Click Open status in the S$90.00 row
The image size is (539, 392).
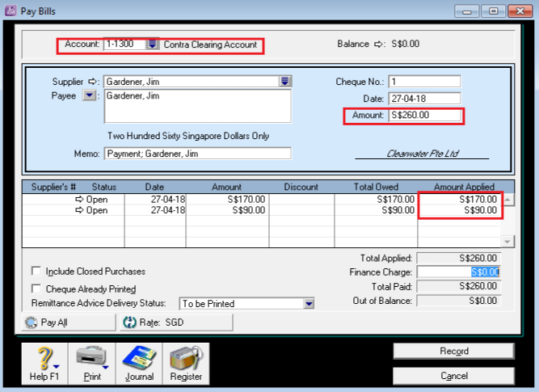point(97,210)
